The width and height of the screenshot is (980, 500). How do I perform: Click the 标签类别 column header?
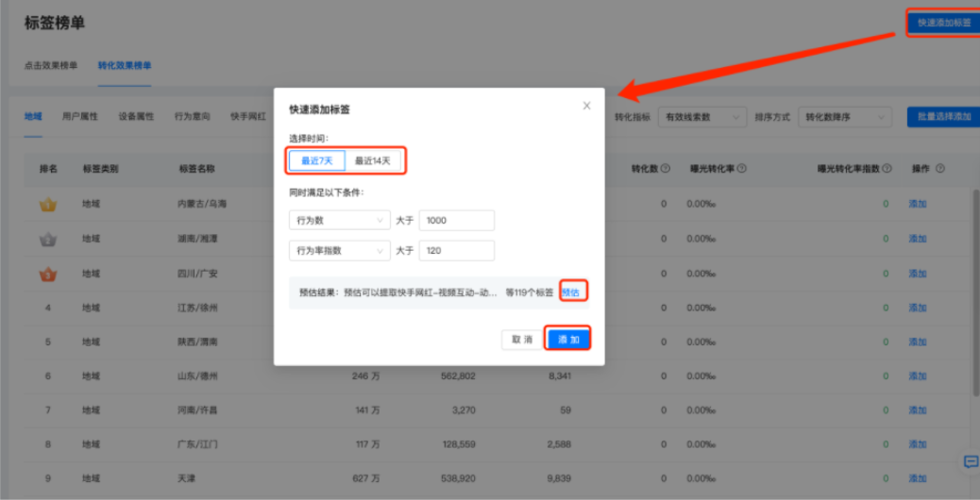point(101,169)
